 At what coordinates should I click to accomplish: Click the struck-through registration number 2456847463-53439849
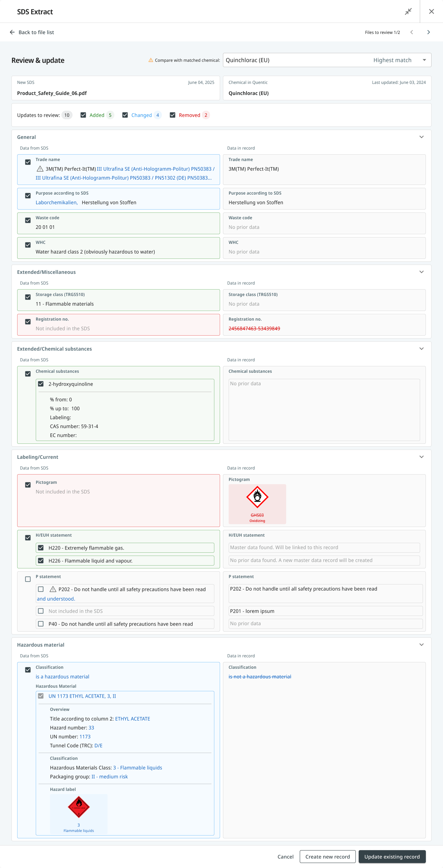pyautogui.click(x=254, y=328)
